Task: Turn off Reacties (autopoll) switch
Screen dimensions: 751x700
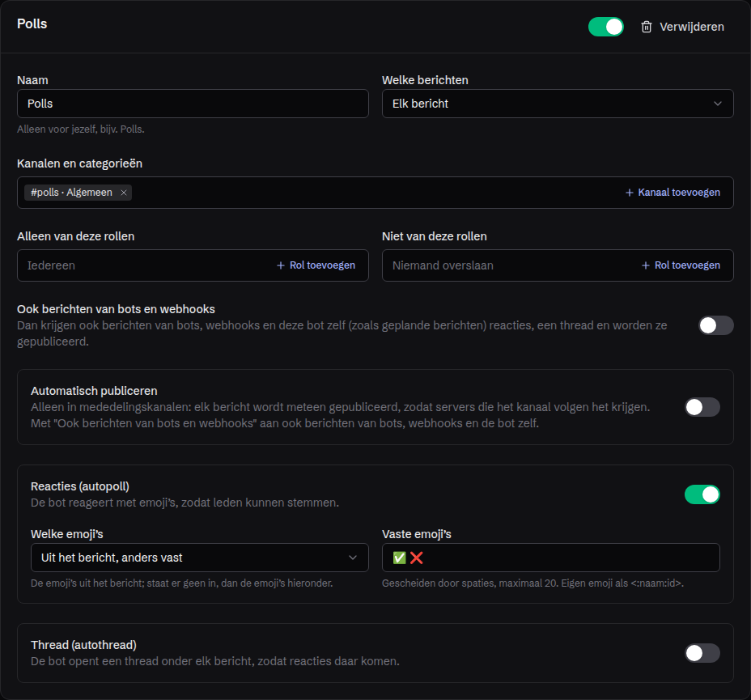Action: (x=702, y=494)
